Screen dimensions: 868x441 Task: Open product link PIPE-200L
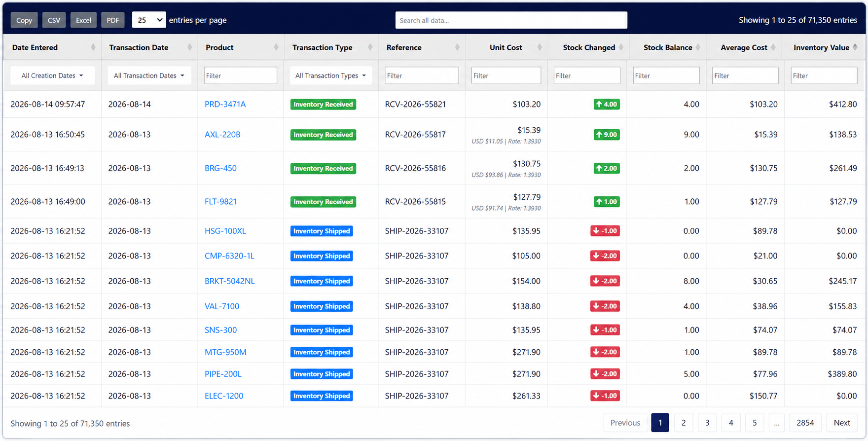click(223, 374)
